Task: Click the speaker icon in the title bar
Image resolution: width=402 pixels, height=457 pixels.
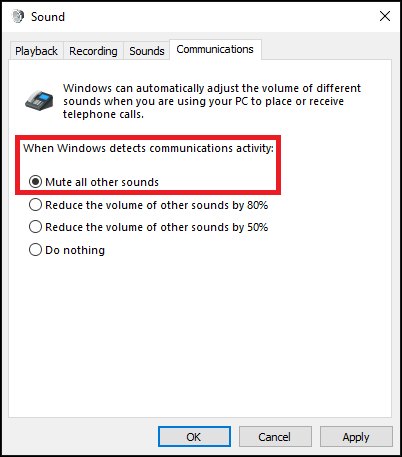Action: [x=18, y=16]
